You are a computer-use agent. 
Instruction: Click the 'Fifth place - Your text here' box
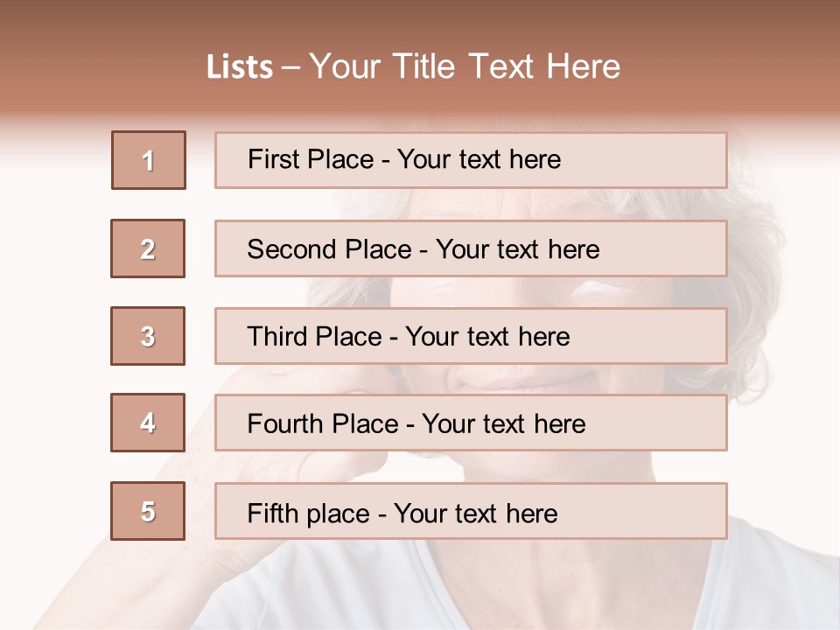point(471,511)
